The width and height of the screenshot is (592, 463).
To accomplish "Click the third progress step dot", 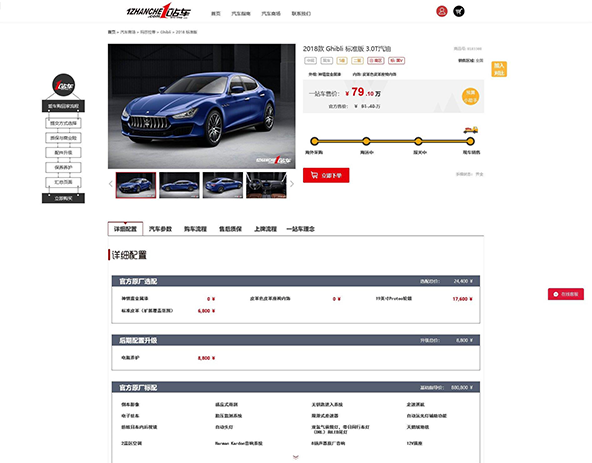I will (x=418, y=141).
